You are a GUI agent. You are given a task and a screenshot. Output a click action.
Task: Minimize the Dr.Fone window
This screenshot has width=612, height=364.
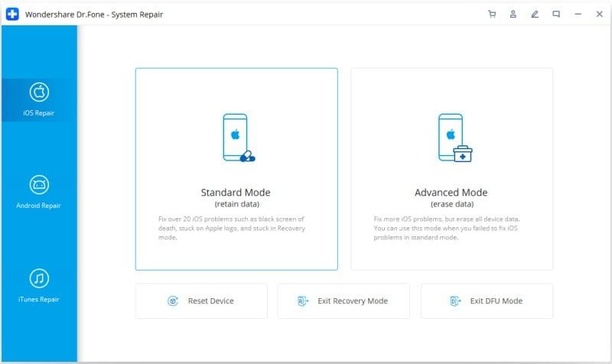pos(578,14)
